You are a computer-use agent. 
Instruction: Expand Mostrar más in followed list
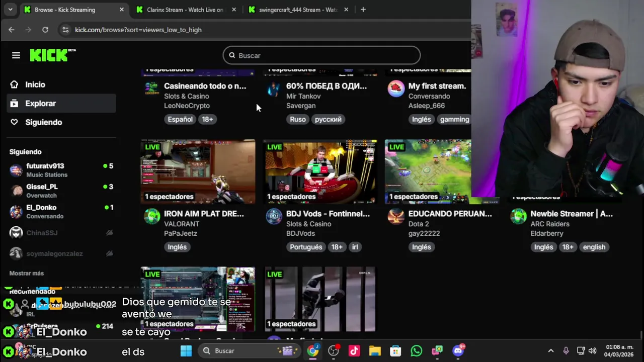coord(27,273)
